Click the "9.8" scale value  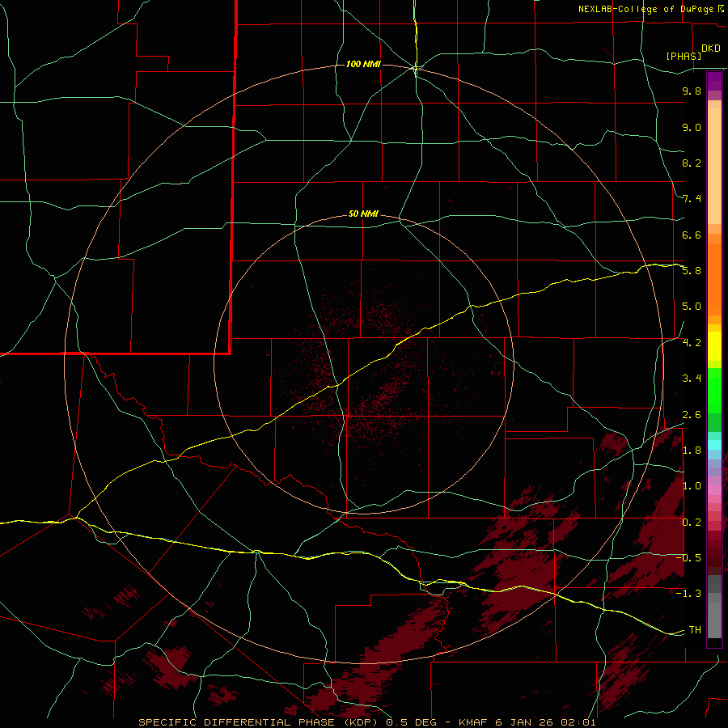692,91
